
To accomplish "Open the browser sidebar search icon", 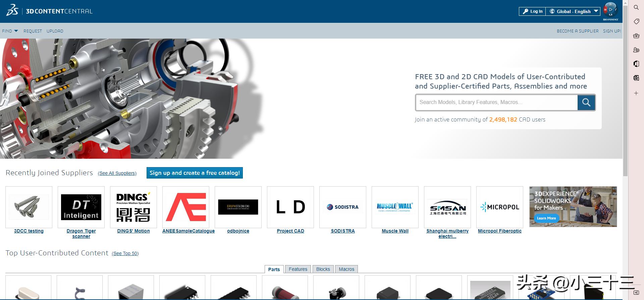I will (x=636, y=7).
